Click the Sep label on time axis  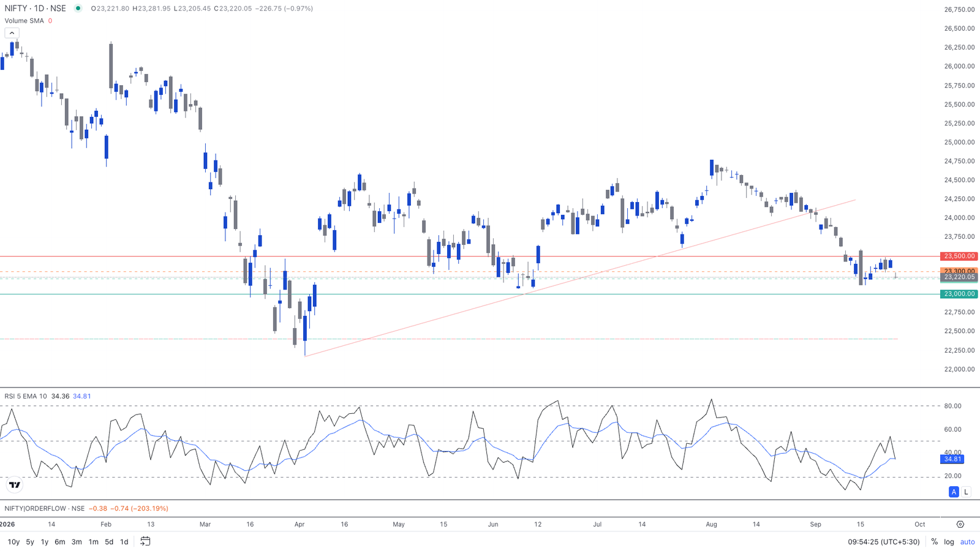tap(815, 525)
